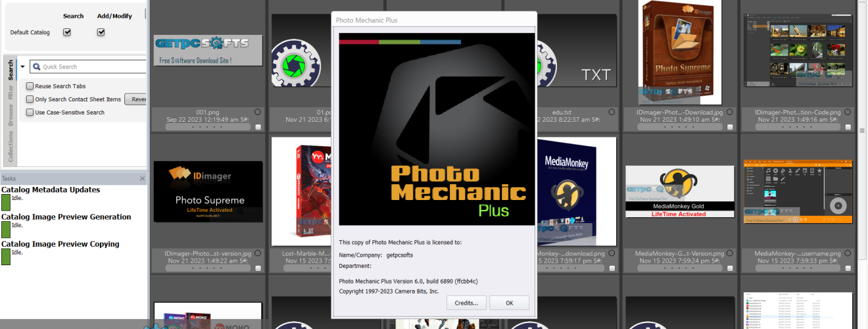The width and height of the screenshot is (868, 329).
Task: Click 'Copyright 1997-2023 Camera Bits, Inc.' text
Action: pos(389,291)
